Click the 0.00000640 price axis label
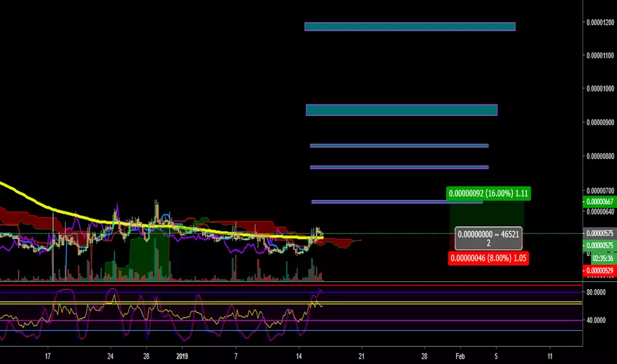617x364 pixels. [x=600, y=212]
